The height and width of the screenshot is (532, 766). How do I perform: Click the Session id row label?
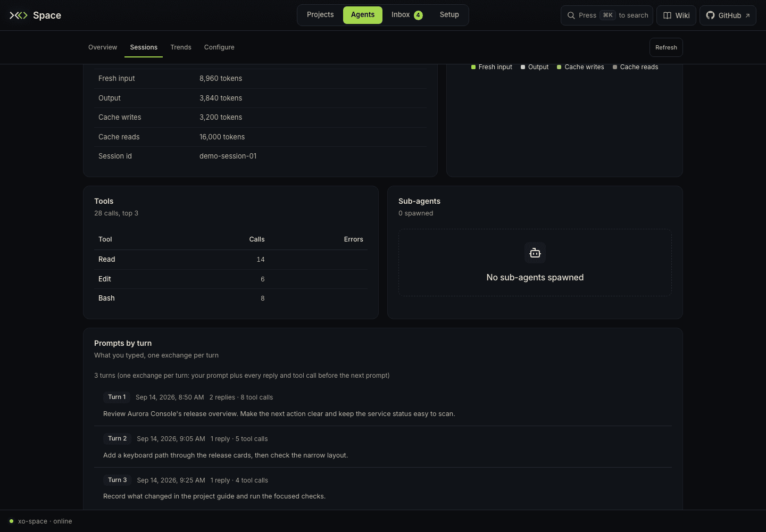click(x=115, y=156)
